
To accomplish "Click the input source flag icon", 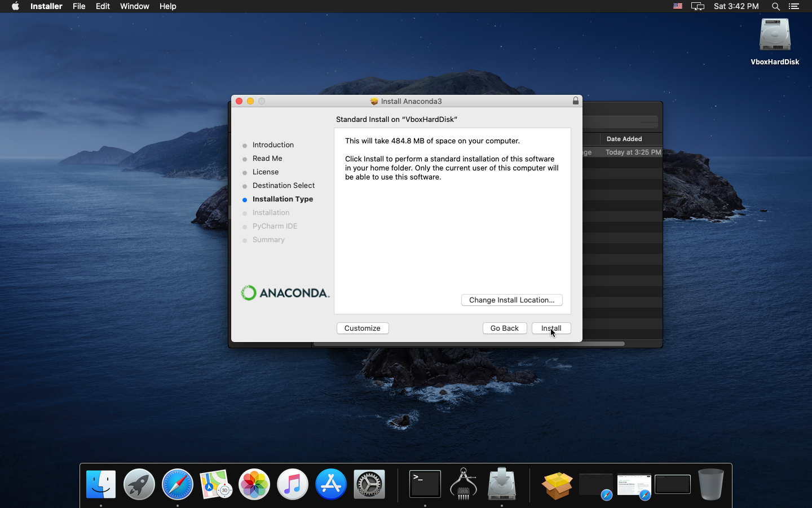I will pyautogui.click(x=678, y=6).
